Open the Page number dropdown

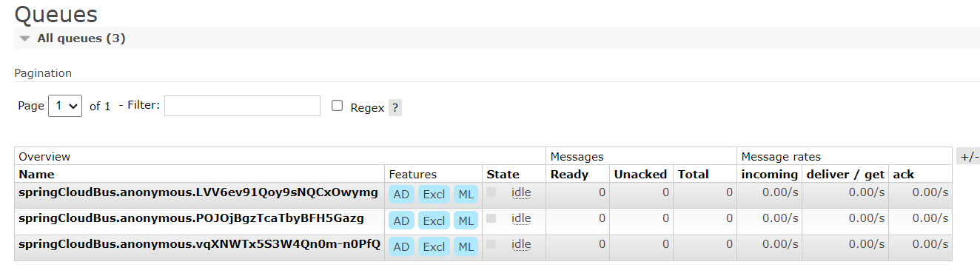[64, 106]
